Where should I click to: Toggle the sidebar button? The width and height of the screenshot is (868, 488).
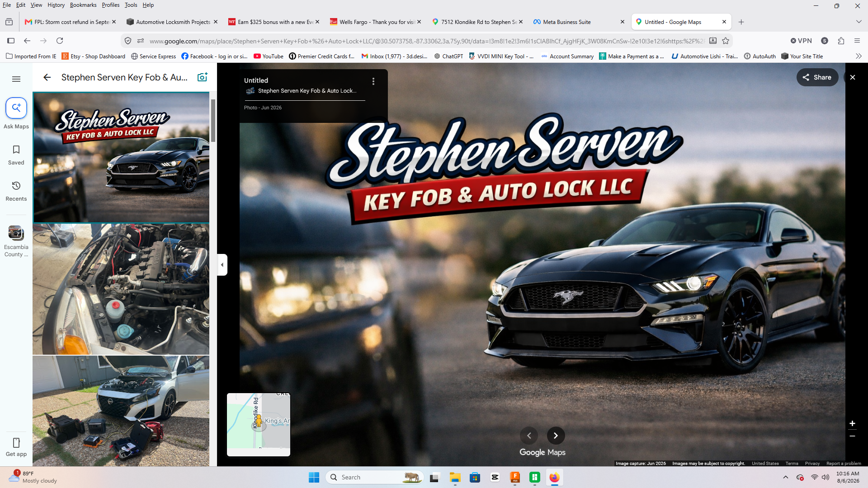click(11, 41)
